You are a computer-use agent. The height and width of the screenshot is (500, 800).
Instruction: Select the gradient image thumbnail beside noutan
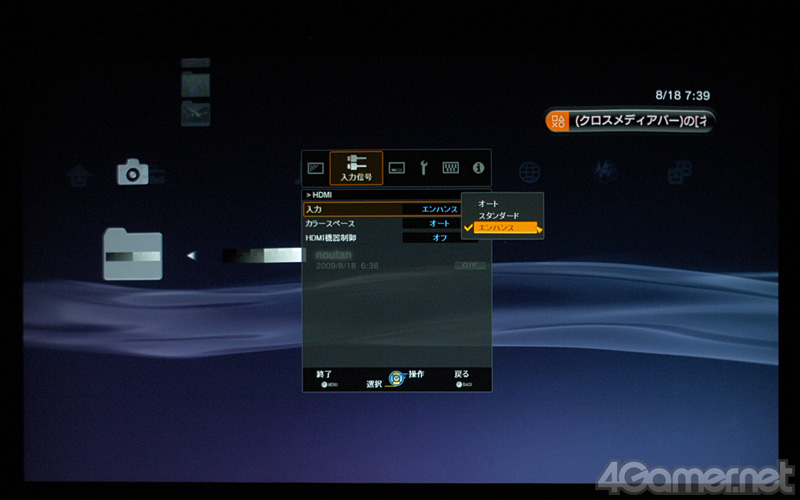click(264, 255)
